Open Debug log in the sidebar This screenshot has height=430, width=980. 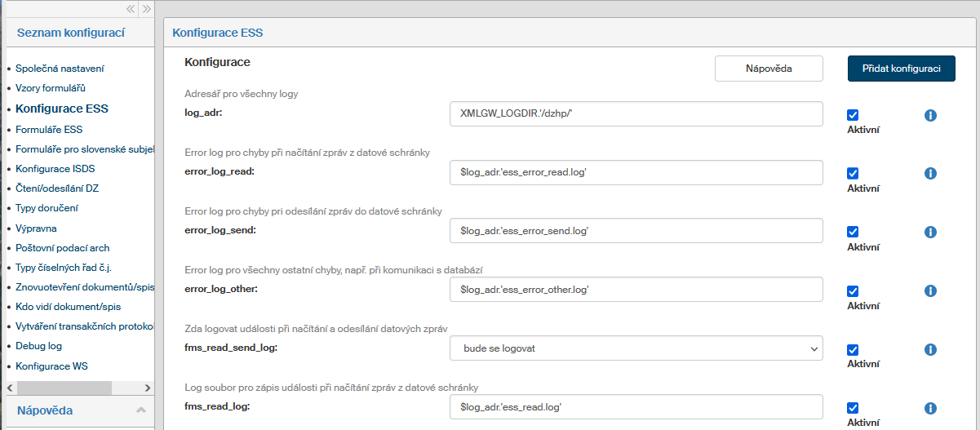coord(38,346)
